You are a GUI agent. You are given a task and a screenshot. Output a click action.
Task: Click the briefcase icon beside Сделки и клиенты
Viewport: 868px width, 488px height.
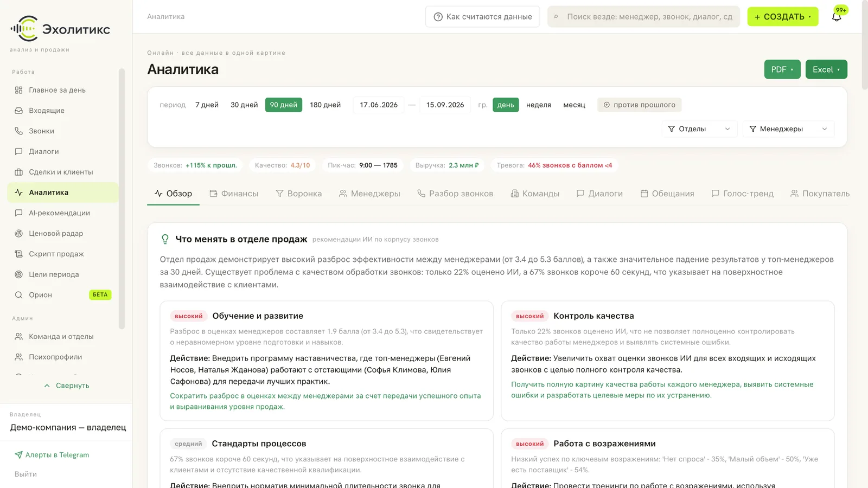pyautogui.click(x=18, y=172)
